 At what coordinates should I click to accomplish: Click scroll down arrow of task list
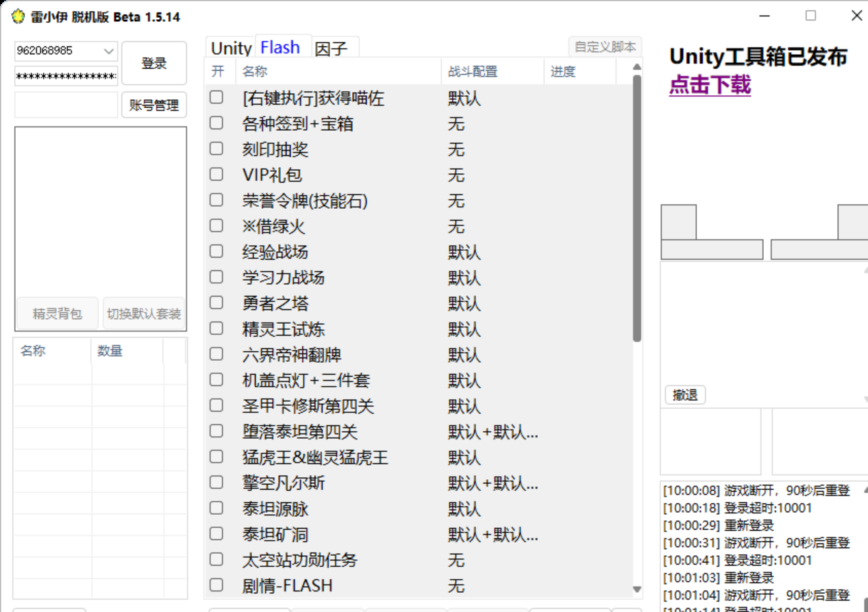[636, 589]
